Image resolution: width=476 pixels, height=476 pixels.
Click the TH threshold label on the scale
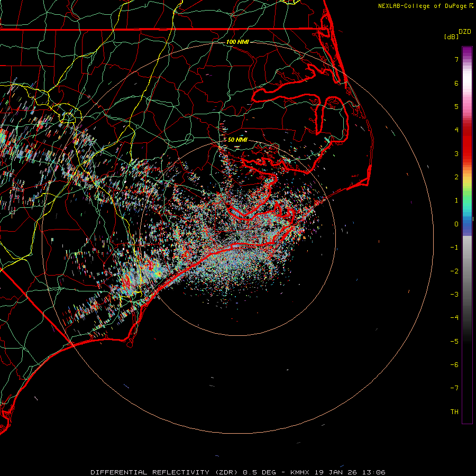pyautogui.click(x=454, y=411)
